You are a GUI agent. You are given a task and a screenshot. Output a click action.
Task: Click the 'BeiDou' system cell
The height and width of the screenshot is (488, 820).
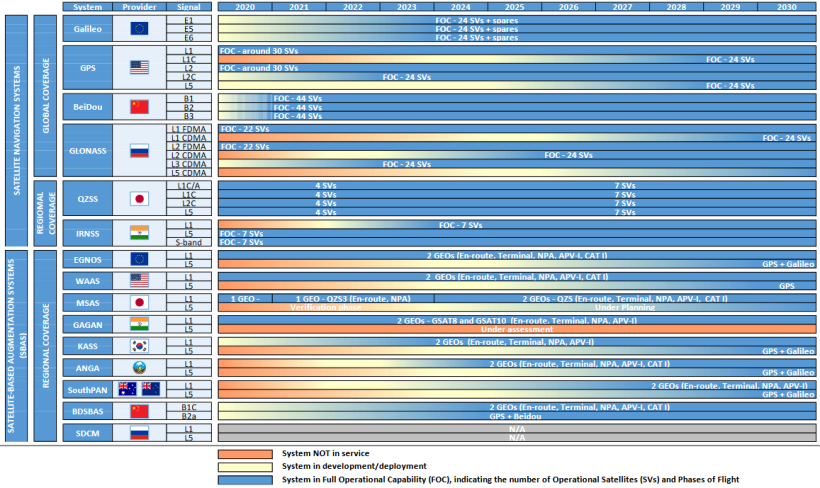tap(87, 107)
